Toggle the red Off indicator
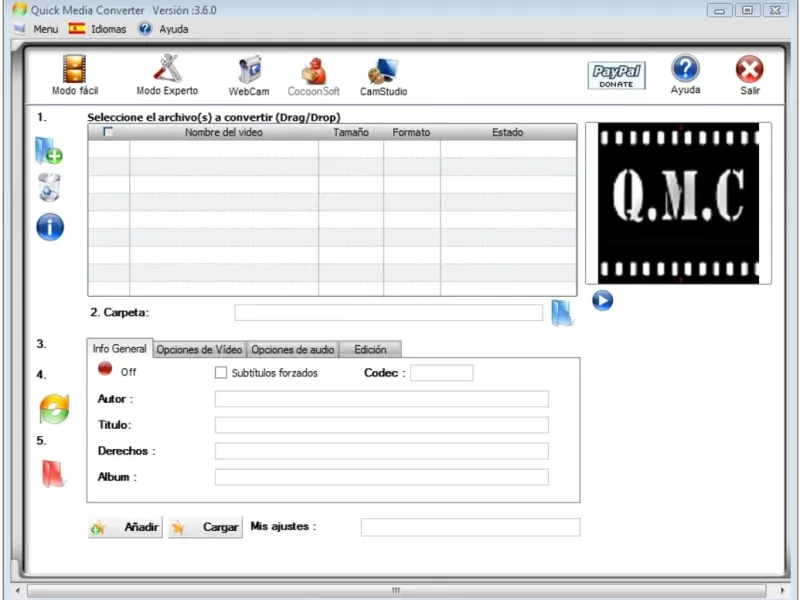The width and height of the screenshot is (800, 600). 105,368
